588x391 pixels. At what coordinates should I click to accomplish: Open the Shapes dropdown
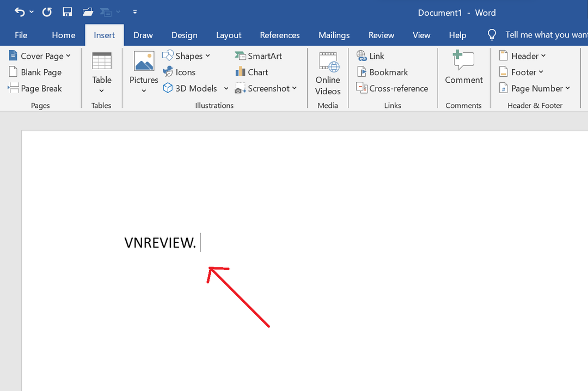(x=186, y=56)
